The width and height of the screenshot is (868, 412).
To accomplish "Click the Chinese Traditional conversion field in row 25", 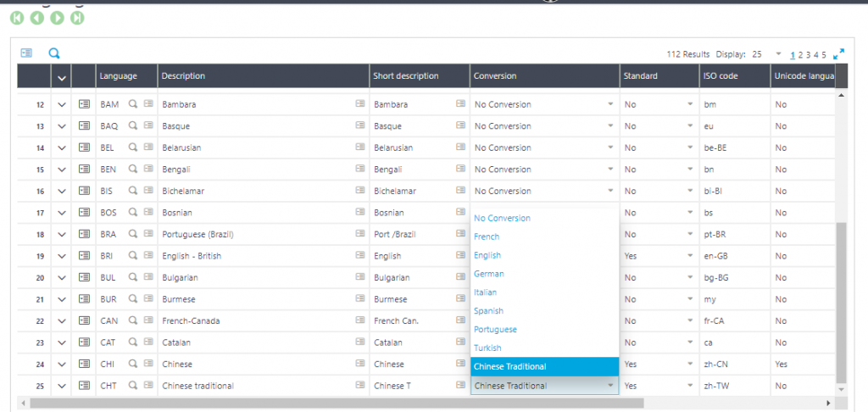I will pyautogui.click(x=545, y=386).
